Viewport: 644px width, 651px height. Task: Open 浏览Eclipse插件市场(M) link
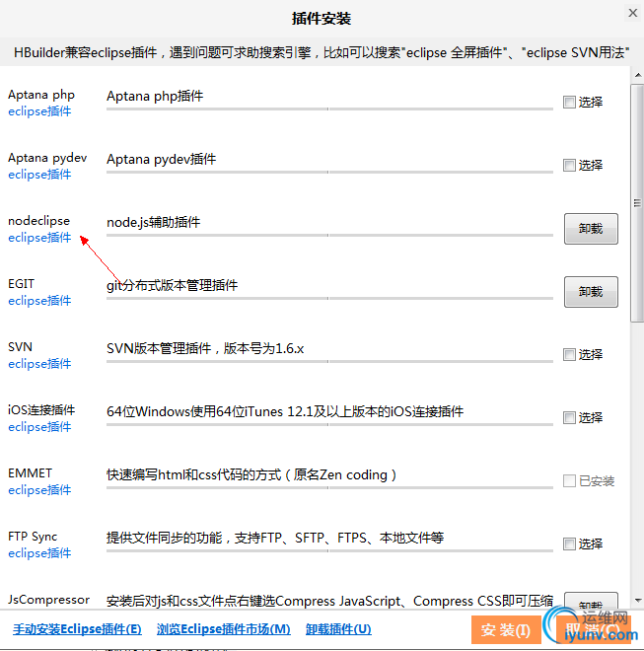(224, 629)
